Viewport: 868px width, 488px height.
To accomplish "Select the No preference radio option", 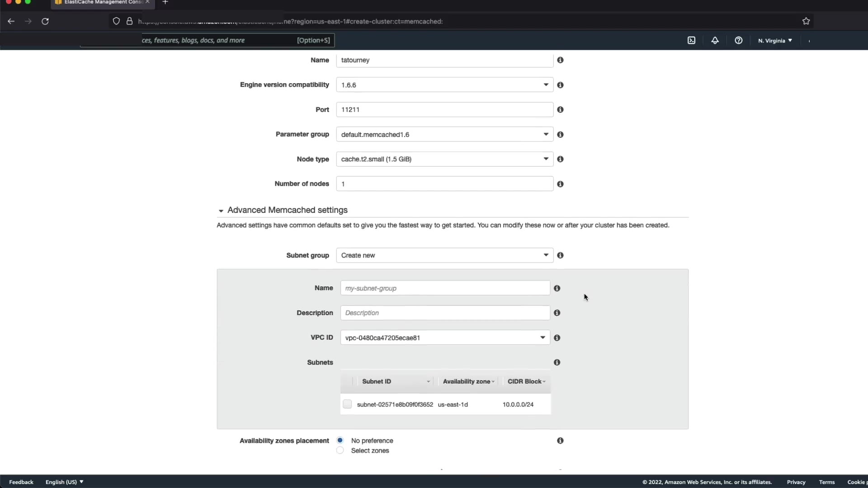I will 340,440.
